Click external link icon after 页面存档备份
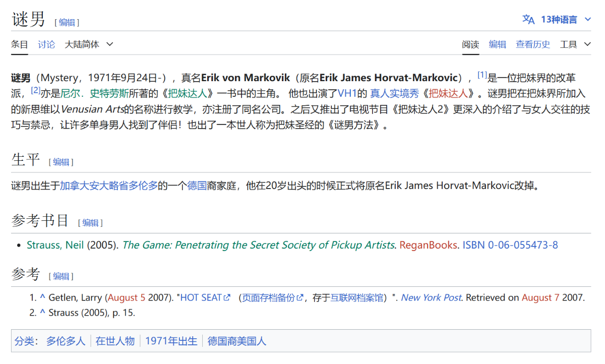This screenshot has width=605, height=364. pos(300,297)
